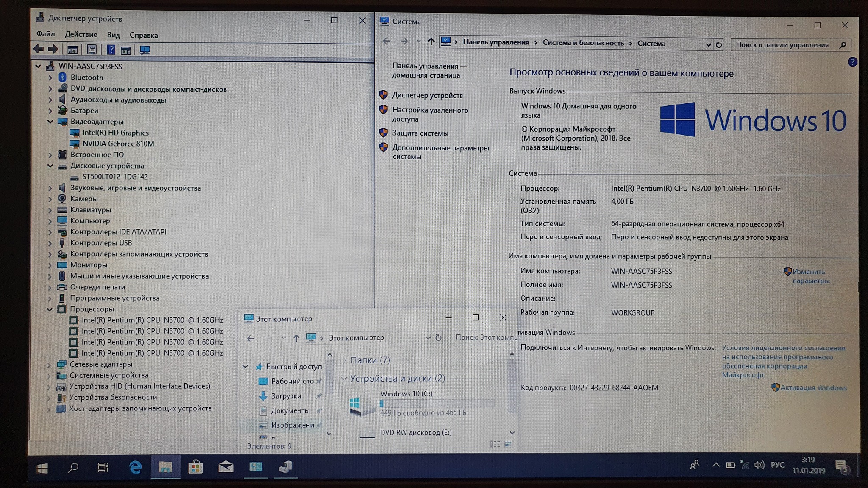Select Очереди печати tree item
Screen dimensions: 868x488
click(x=97, y=287)
